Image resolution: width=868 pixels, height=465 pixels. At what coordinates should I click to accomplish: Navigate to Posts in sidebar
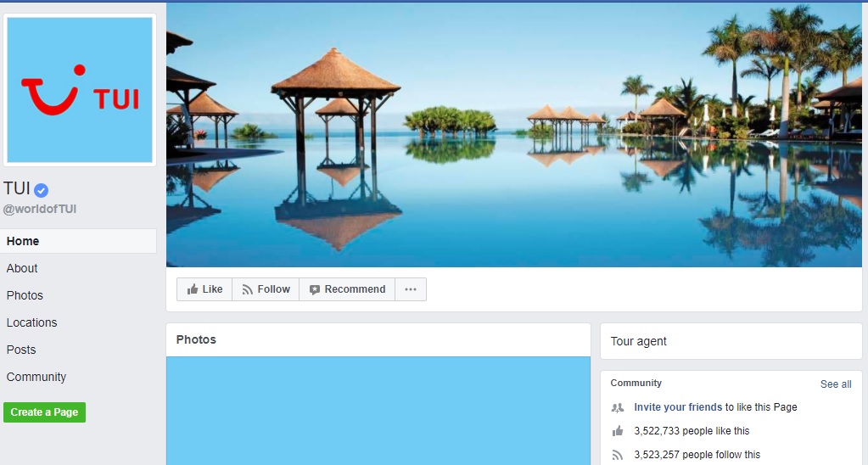click(21, 350)
